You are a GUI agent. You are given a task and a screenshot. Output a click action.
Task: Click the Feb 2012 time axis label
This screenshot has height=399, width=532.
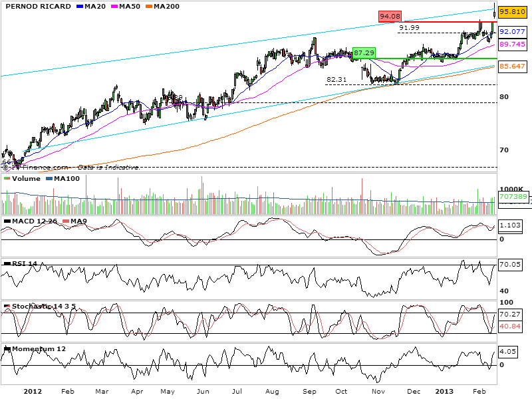[68, 392]
